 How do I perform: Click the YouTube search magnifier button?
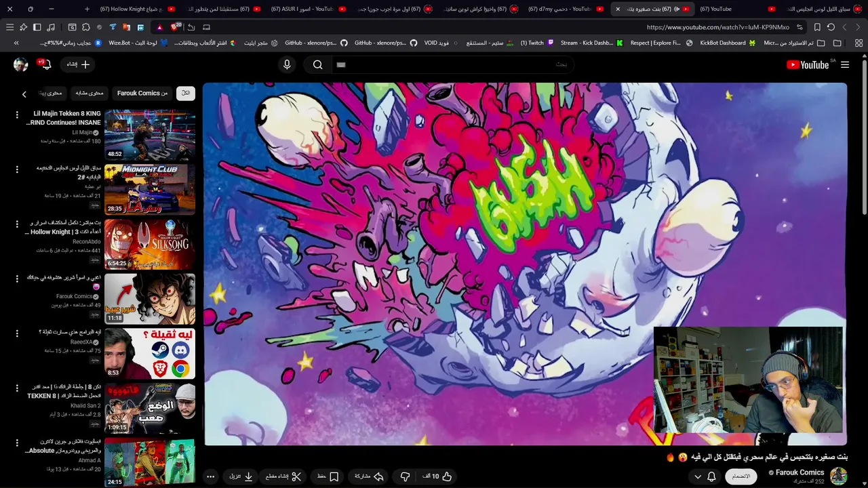click(317, 64)
